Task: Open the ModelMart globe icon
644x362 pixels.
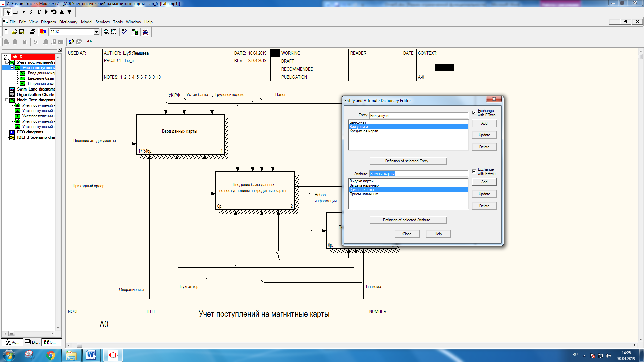Action: pos(146,32)
